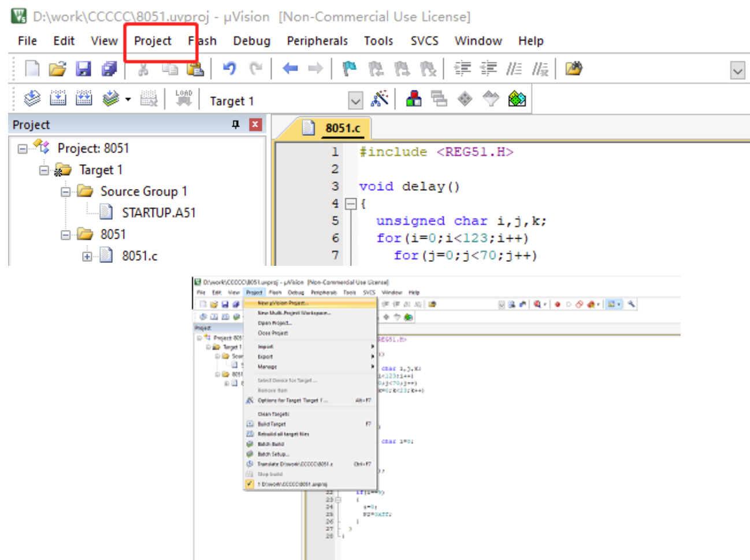
Task: Click Manage Run-Time Environment diamond icon
Action: (465, 99)
